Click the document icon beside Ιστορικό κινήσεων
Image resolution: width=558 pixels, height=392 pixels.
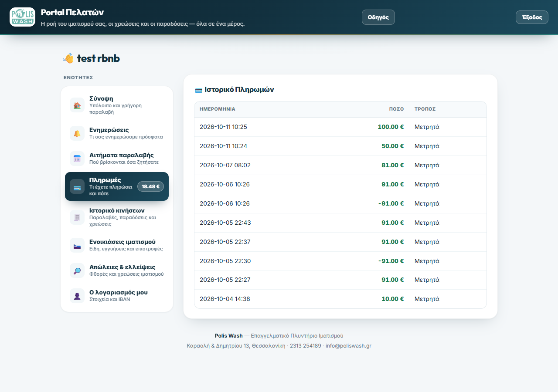(77, 217)
